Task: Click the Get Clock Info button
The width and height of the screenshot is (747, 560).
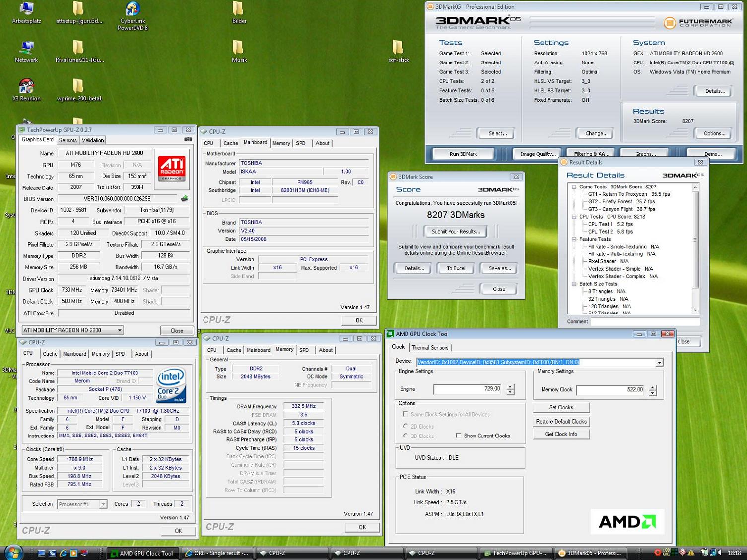Action: pyautogui.click(x=561, y=434)
